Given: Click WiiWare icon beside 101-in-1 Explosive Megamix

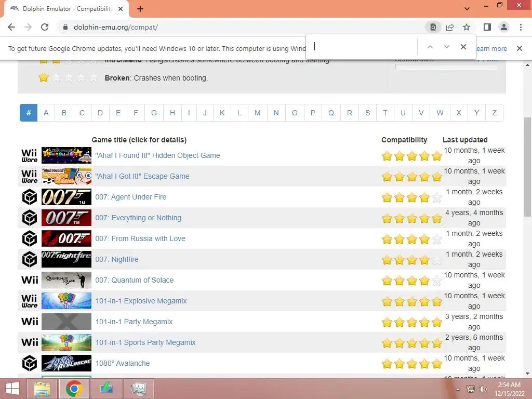Looking at the screenshot, I should tap(30, 301).
